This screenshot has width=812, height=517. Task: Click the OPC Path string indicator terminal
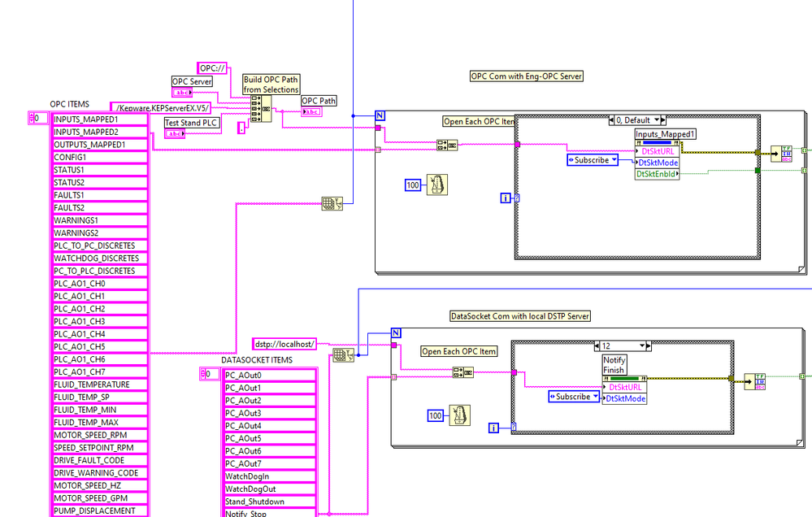(311, 111)
